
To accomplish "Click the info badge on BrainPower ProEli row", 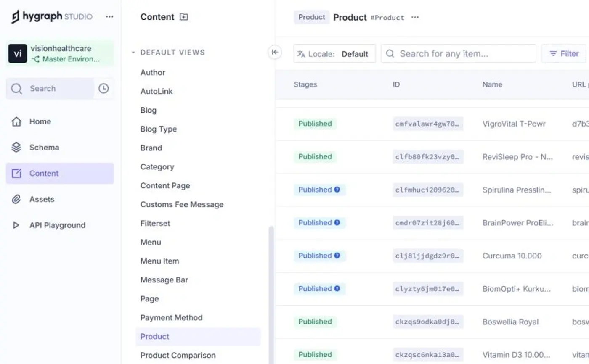I will pos(337,222).
